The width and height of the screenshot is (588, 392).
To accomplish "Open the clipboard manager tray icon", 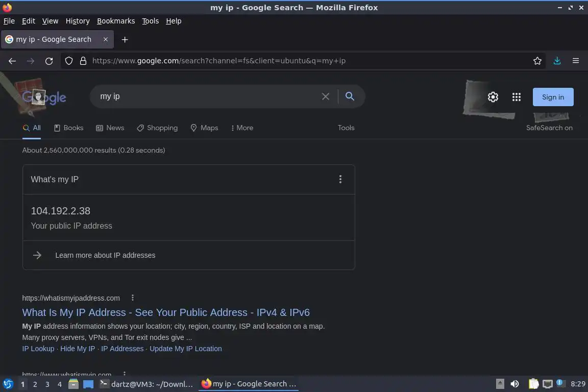I will pos(533,384).
